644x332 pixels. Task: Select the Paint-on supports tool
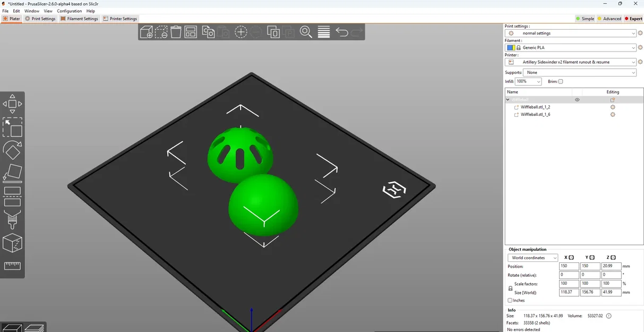pyautogui.click(x=12, y=219)
